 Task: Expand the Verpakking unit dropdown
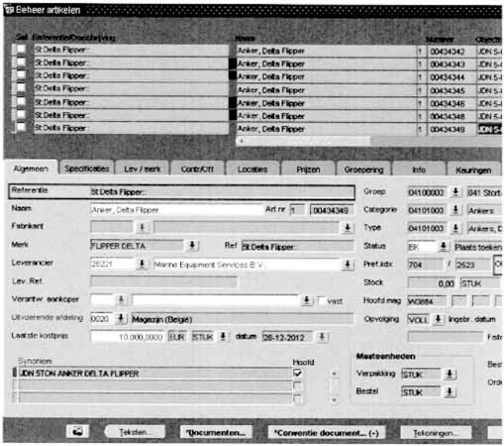pyautogui.click(x=450, y=375)
